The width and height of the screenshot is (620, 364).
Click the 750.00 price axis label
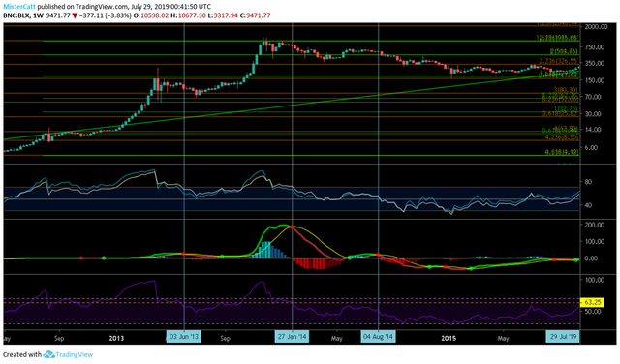pyautogui.click(x=594, y=47)
